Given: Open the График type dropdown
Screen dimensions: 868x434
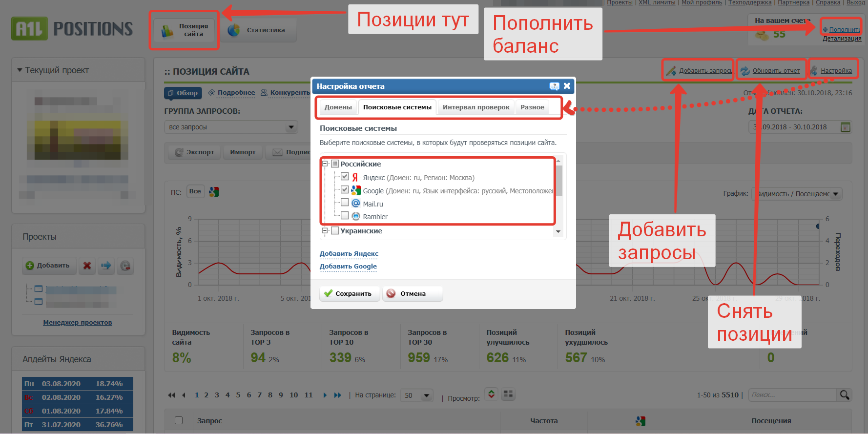Looking at the screenshot, I should coord(797,194).
